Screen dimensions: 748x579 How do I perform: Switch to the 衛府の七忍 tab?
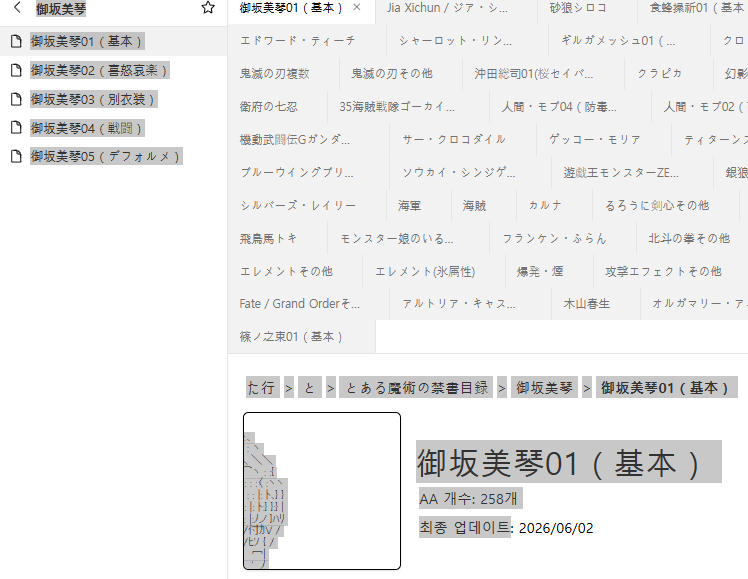coord(278,106)
